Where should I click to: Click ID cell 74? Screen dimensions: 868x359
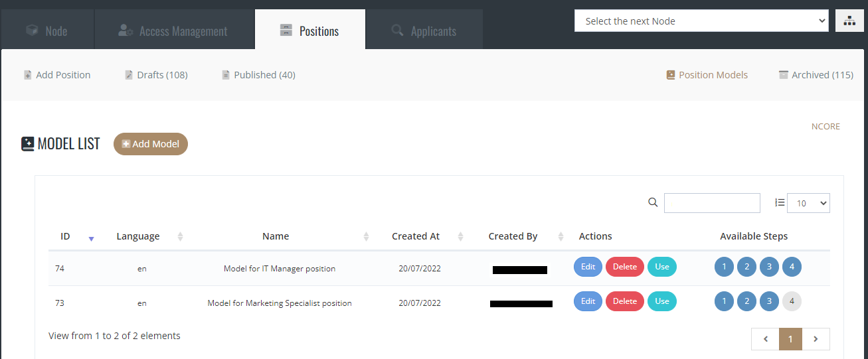point(60,269)
